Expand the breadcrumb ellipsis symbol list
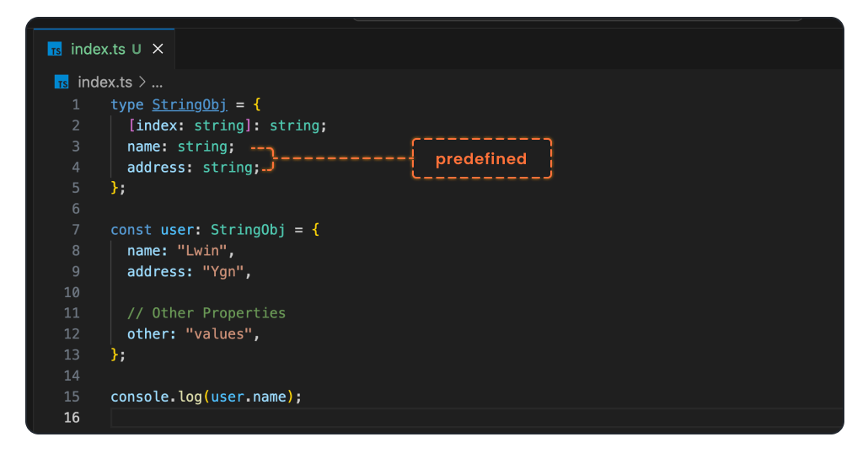Screen dimensions: 868x453 click(x=157, y=83)
